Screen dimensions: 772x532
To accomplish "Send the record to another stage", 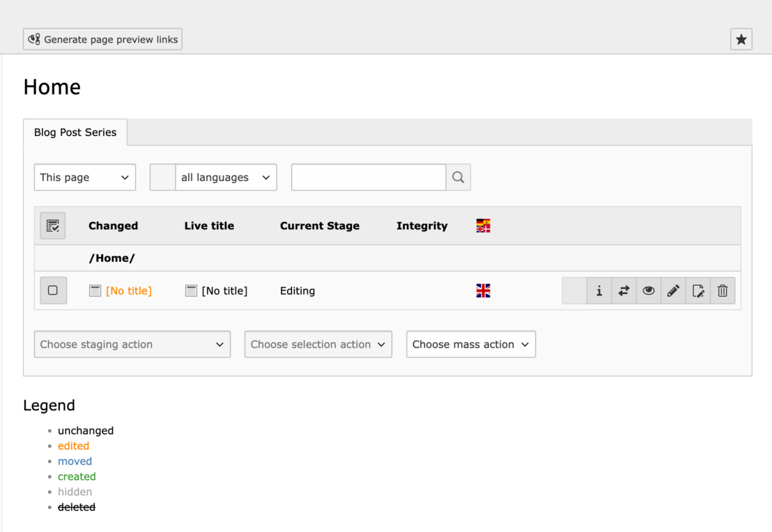I will click(x=624, y=290).
